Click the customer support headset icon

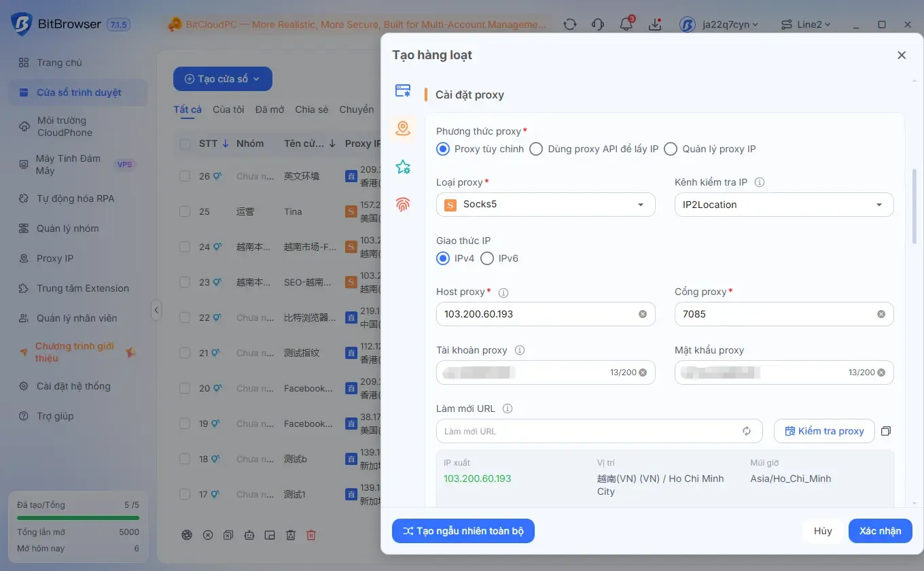[x=598, y=24]
